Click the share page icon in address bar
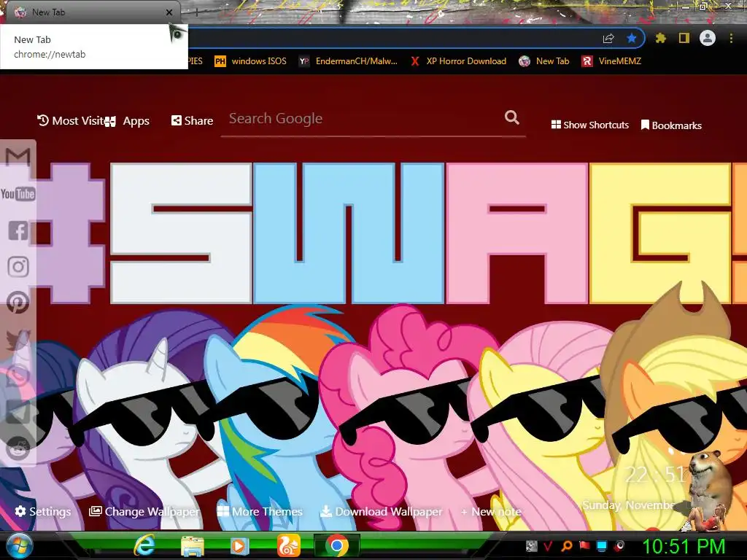This screenshot has width=747, height=560. [x=608, y=38]
